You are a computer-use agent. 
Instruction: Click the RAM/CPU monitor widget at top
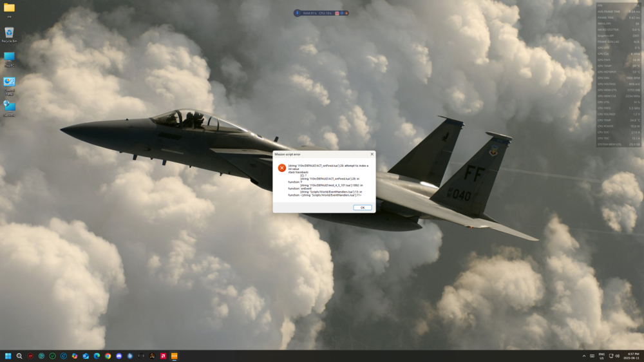(x=321, y=13)
